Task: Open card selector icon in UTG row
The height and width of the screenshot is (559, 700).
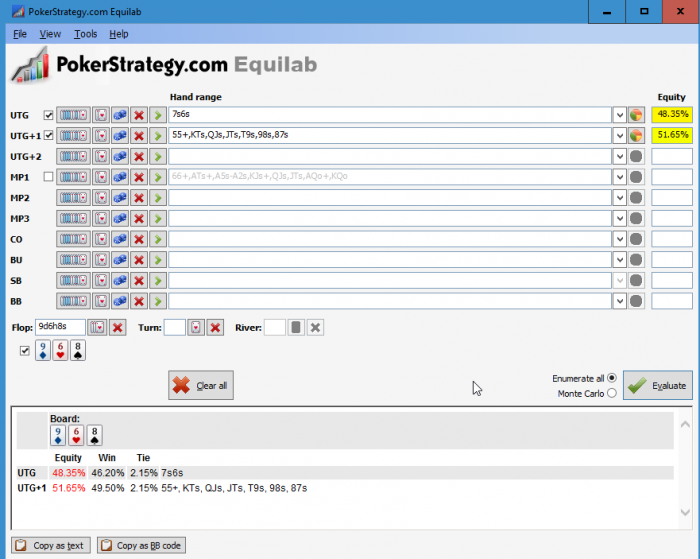Action: coord(101,115)
